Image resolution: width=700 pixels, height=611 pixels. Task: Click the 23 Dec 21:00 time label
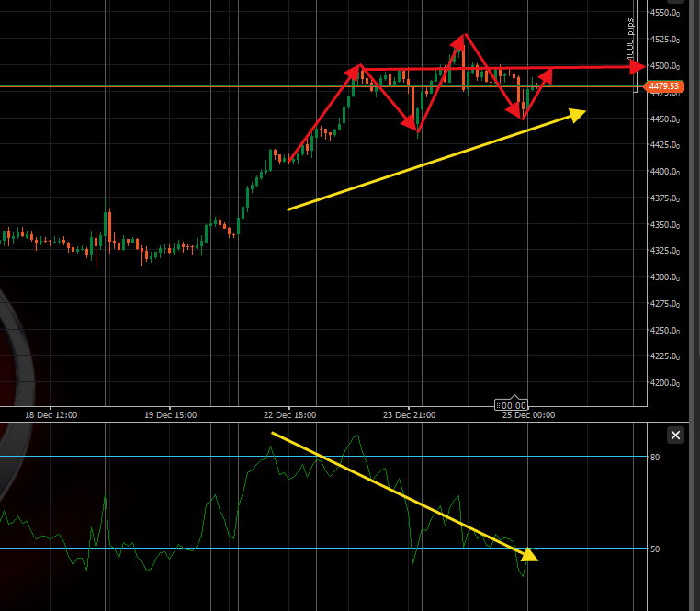(x=409, y=415)
